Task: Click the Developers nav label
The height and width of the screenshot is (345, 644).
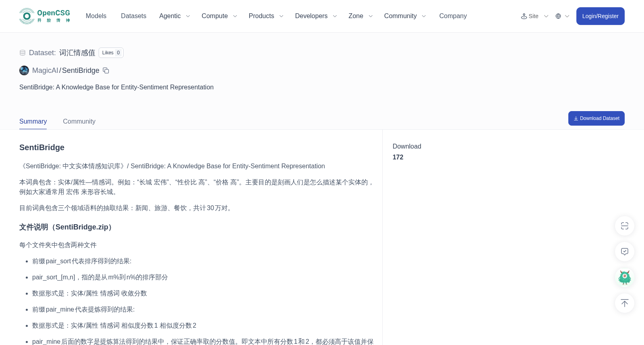Action: click(311, 16)
